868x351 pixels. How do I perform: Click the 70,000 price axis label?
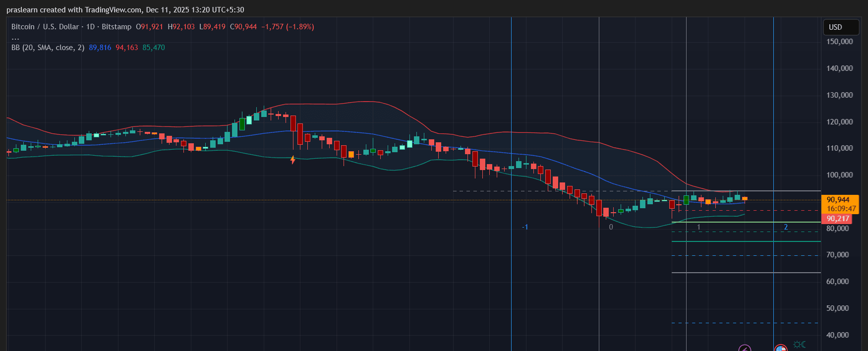[x=838, y=255]
